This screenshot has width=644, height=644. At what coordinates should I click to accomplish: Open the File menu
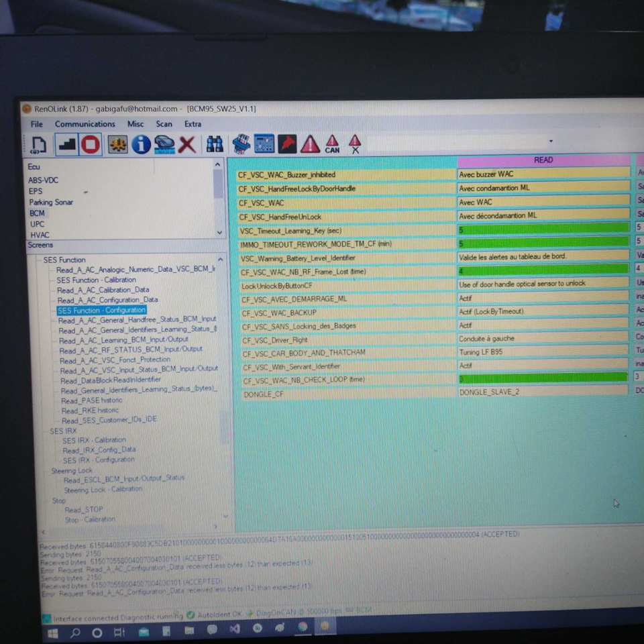point(36,124)
